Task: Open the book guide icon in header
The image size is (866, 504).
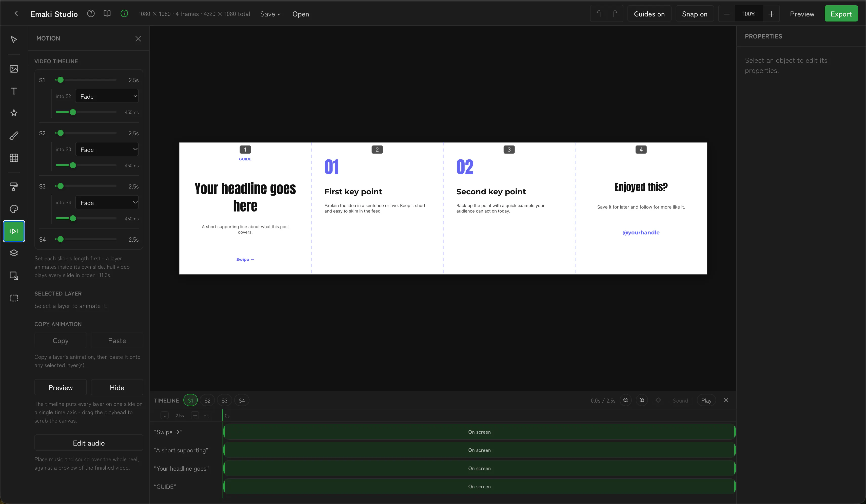Action: 107,14
